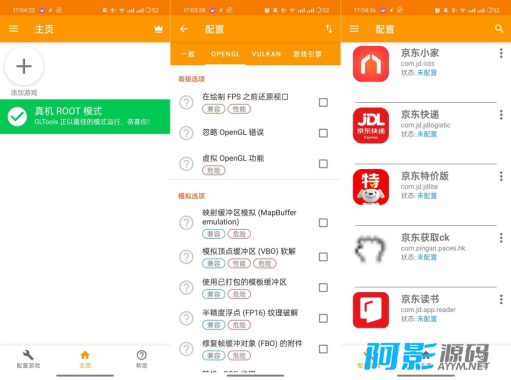The image size is (511, 380).
Task: Go back using the arrow beside 配置
Action: tap(184, 29)
